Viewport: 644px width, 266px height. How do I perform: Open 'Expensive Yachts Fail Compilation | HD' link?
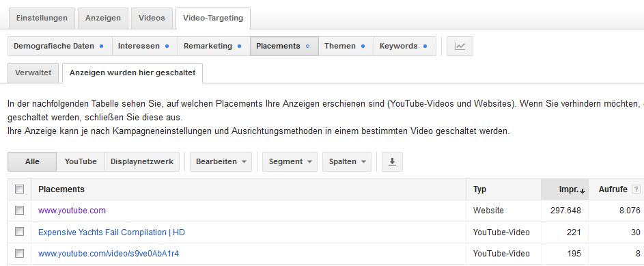pyautogui.click(x=112, y=232)
